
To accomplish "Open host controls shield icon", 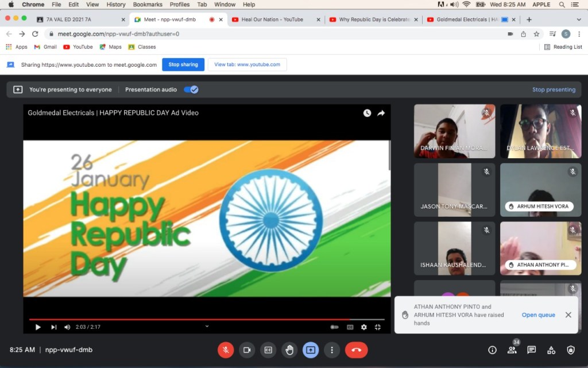I will 571,350.
